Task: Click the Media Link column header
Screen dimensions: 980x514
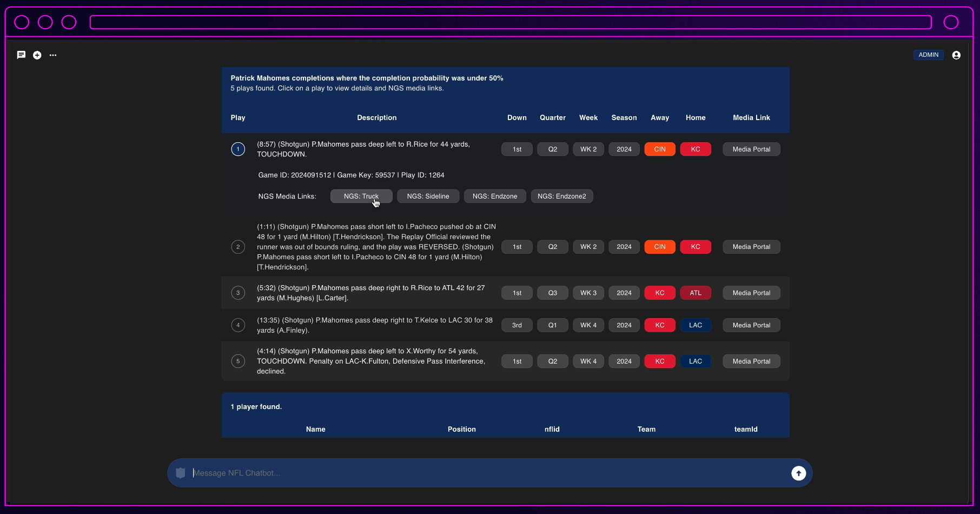Action: pos(751,117)
